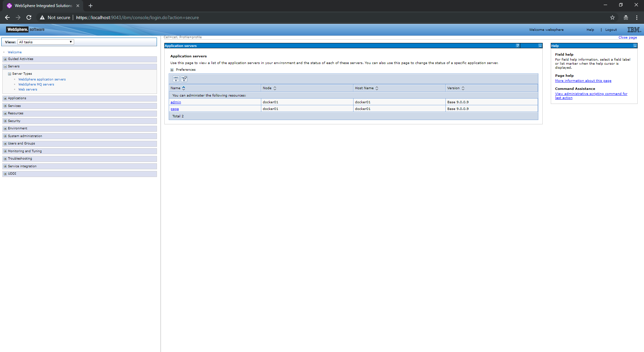Expand the Resources navigation section
Screen dimensions: 644x352
(5, 113)
